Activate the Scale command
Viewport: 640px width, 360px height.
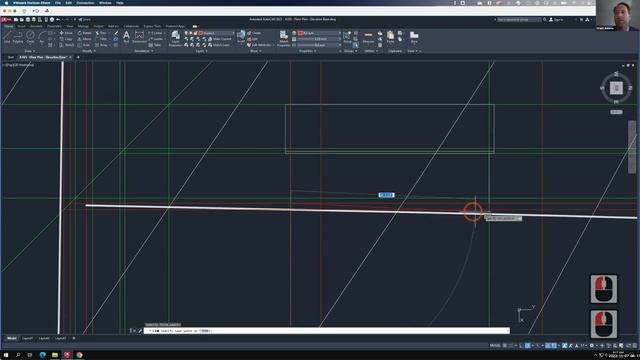pos(84,45)
